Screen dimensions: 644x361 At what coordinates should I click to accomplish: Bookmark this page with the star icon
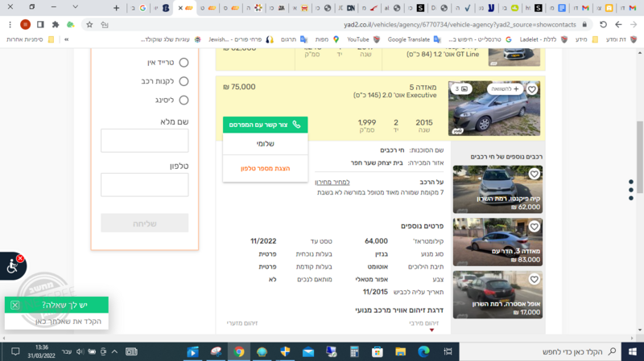click(x=89, y=25)
